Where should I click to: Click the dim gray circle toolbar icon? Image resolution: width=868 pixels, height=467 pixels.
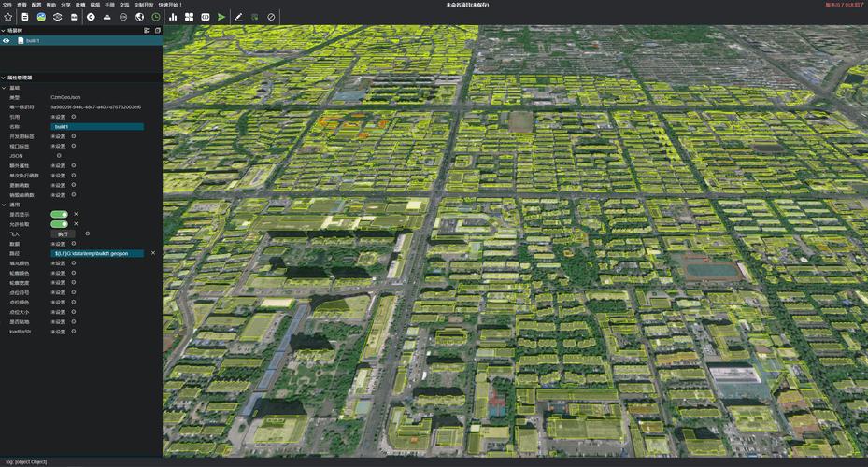(123, 17)
